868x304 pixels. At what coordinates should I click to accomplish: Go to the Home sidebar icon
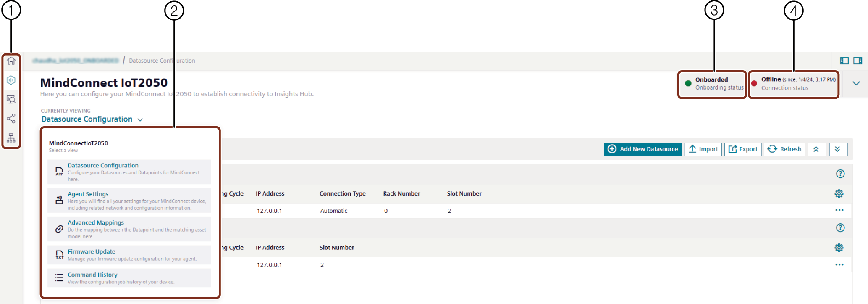(11, 61)
